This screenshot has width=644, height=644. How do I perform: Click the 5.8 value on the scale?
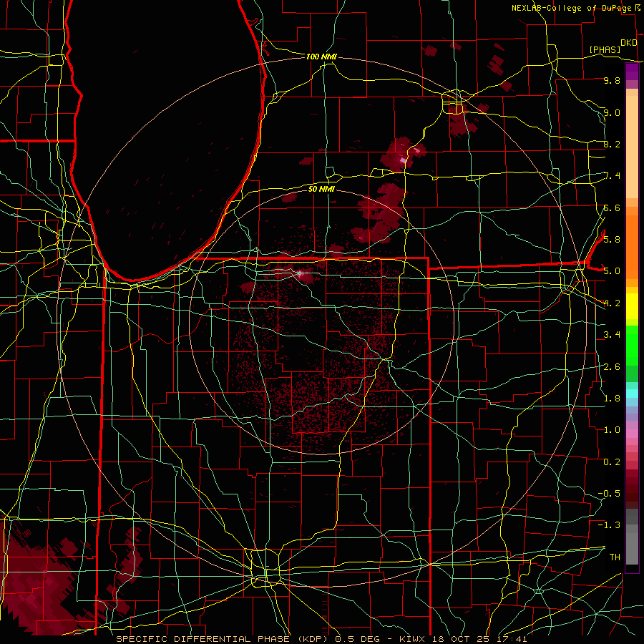tap(612, 239)
